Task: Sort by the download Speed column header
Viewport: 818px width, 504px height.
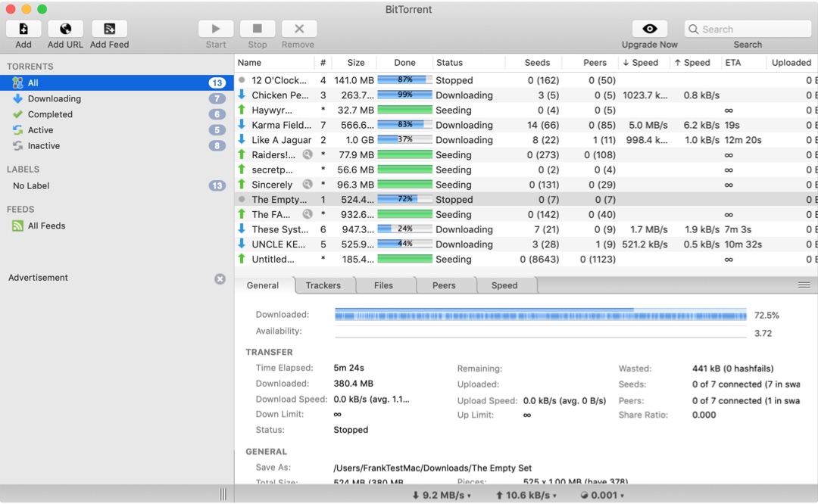Action: 644,63
